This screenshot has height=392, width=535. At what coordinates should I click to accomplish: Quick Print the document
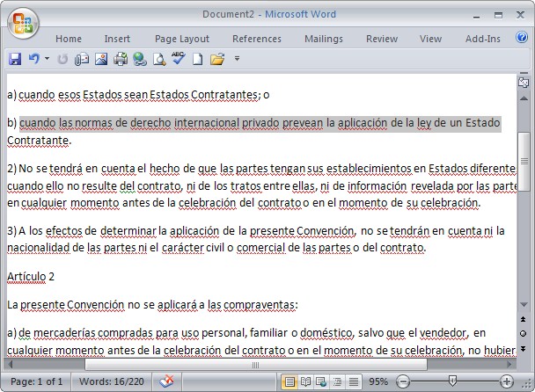tap(121, 59)
